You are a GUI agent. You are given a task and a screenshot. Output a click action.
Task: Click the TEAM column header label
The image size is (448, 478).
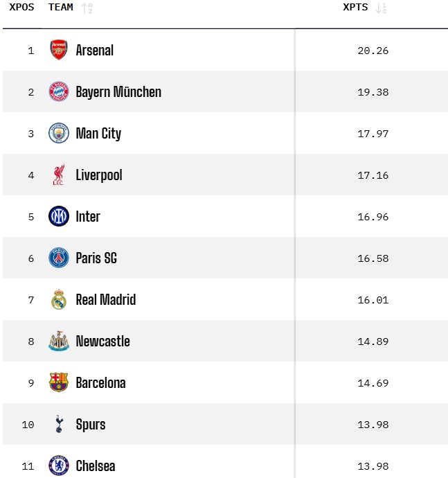(x=61, y=8)
